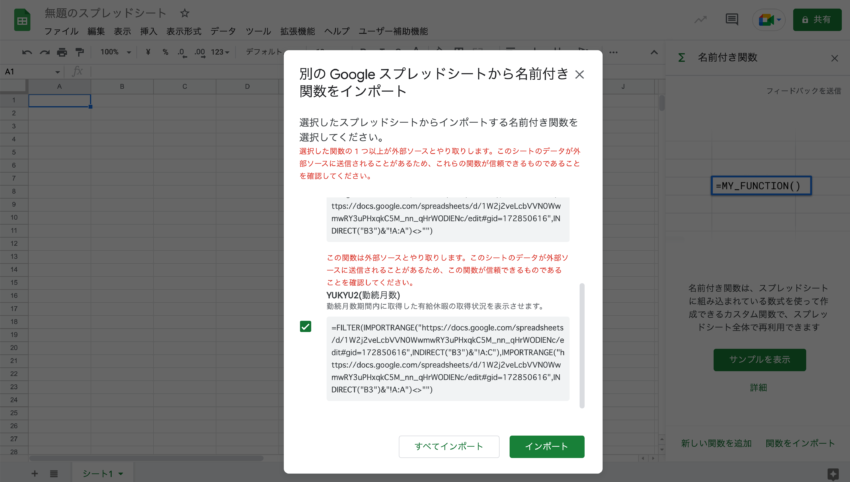This screenshot has height=482, width=850.
Task: Expand the number format 123 dropdown
Action: coord(221,52)
